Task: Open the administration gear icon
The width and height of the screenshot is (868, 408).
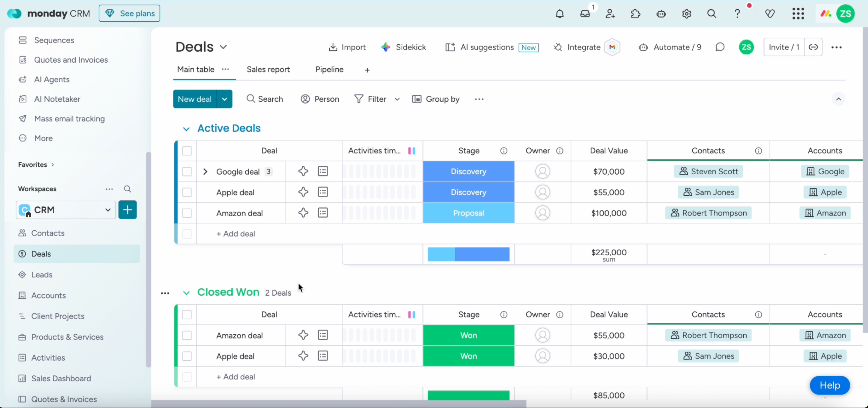Action: point(686,14)
